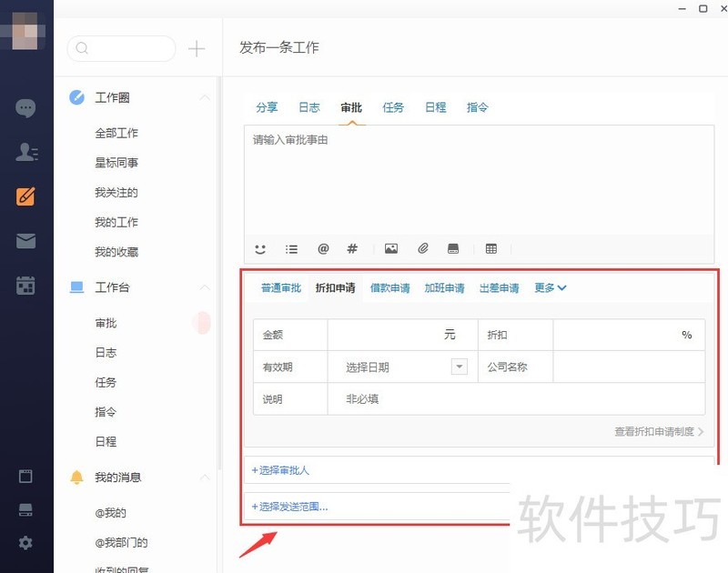Viewport: 728px width, 573px height.
Task: Insert an image with picture icon
Action: 391,248
